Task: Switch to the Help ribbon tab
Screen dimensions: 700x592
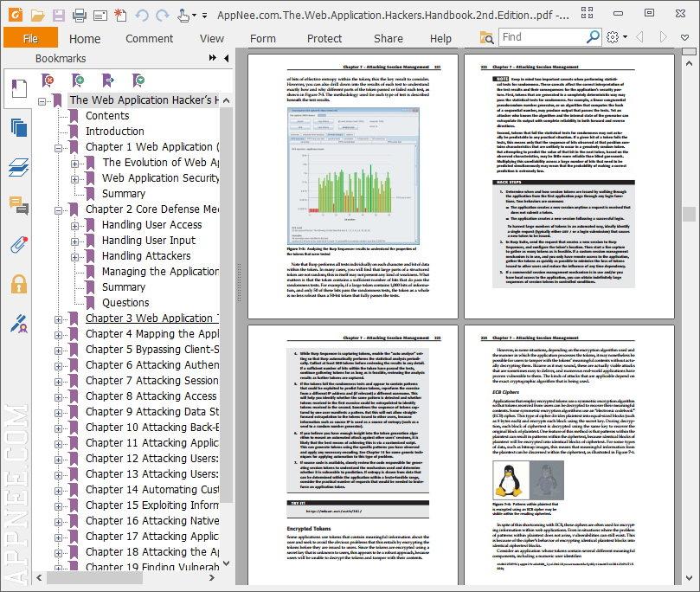Action: click(x=440, y=39)
